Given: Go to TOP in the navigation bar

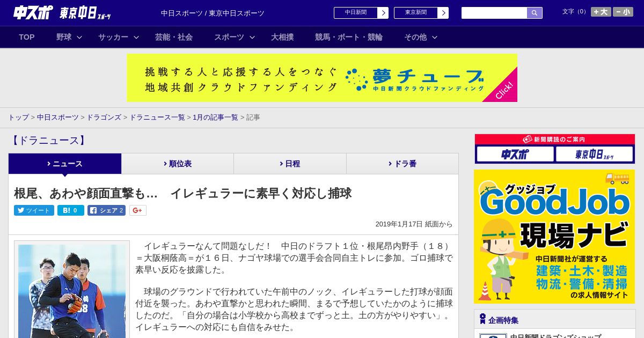Looking at the screenshot, I should 27,37.
